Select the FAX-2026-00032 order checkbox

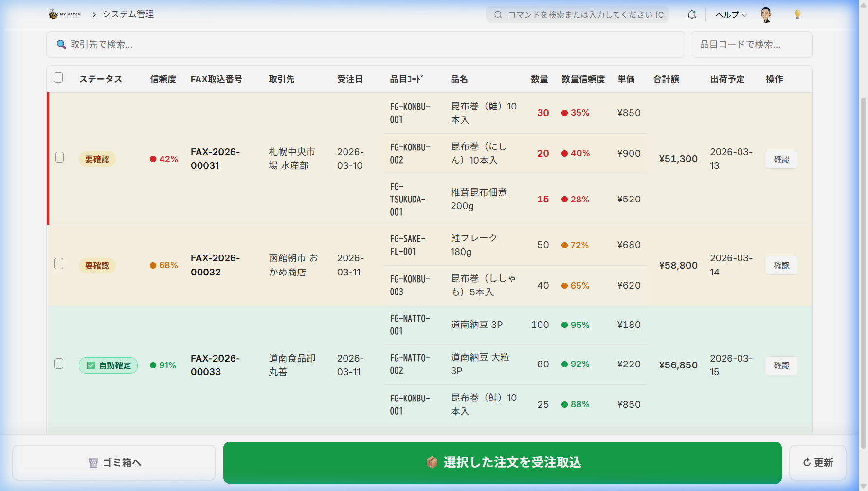59,264
